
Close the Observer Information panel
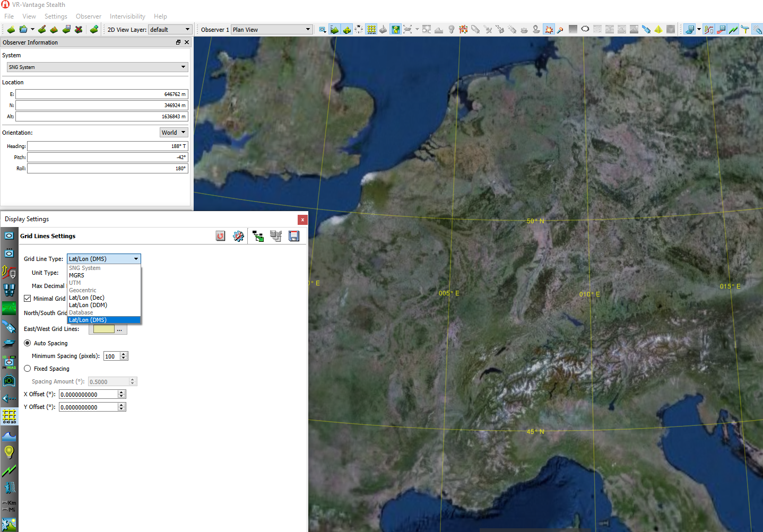pyautogui.click(x=187, y=42)
